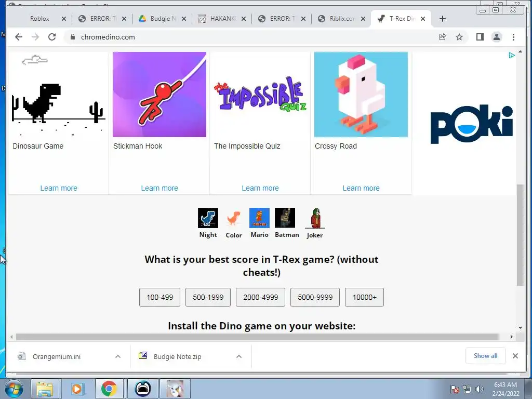Click the AdChoices icon on the ad
Image resolution: width=532 pixels, height=399 pixels.
[x=512, y=55]
